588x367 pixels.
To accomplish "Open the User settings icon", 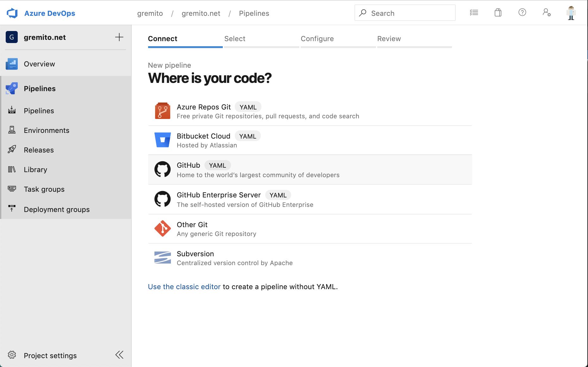I will coord(547,13).
